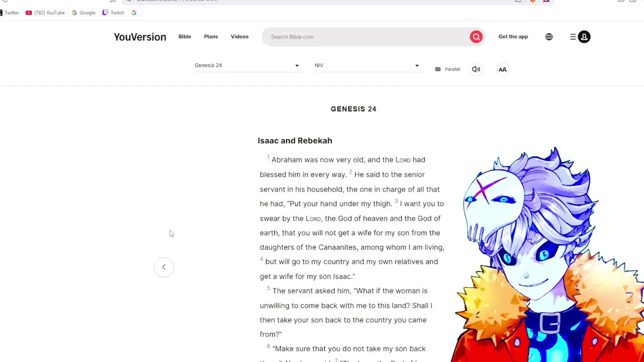
Task: Click the unlabeled Google icon bookmark
Action: pyautogui.click(x=134, y=13)
